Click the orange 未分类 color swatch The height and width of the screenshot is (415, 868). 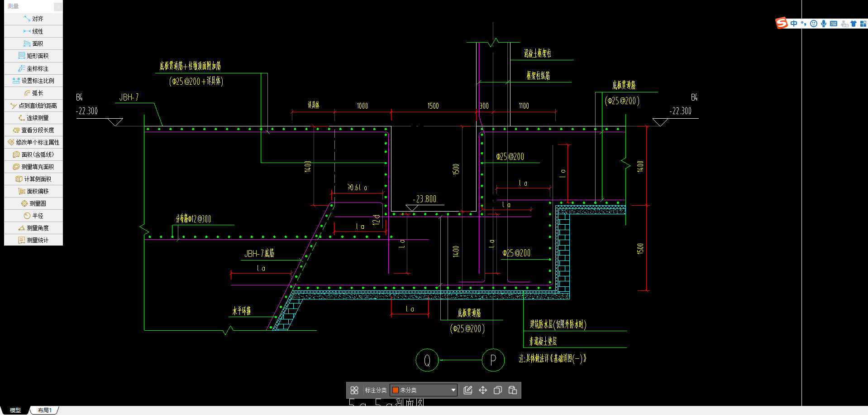(x=395, y=390)
